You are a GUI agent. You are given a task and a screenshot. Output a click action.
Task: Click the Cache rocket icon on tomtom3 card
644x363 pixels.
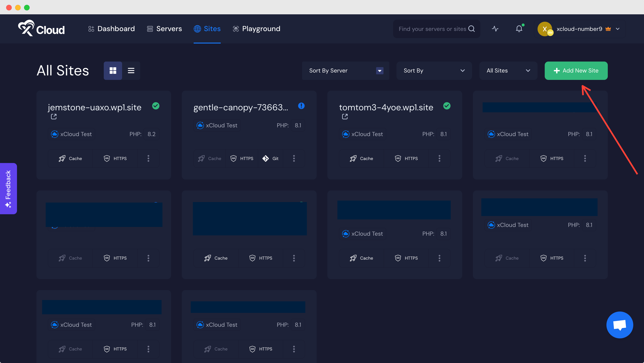[353, 158]
